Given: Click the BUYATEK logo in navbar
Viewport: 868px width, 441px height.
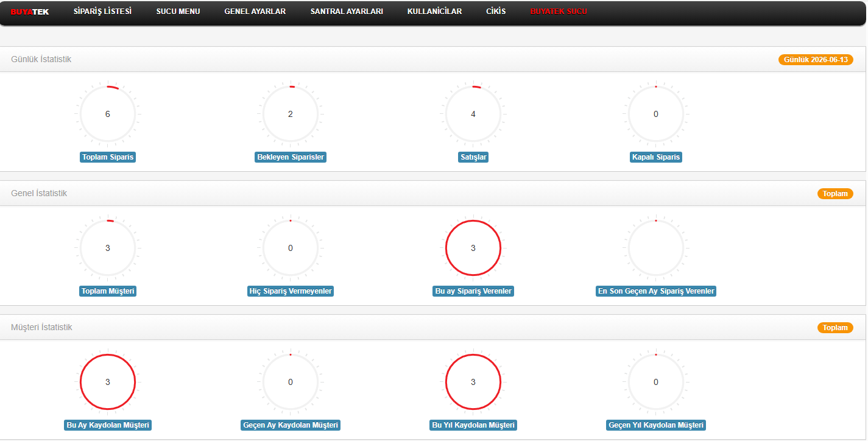Looking at the screenshot, I should coord(30,12).
